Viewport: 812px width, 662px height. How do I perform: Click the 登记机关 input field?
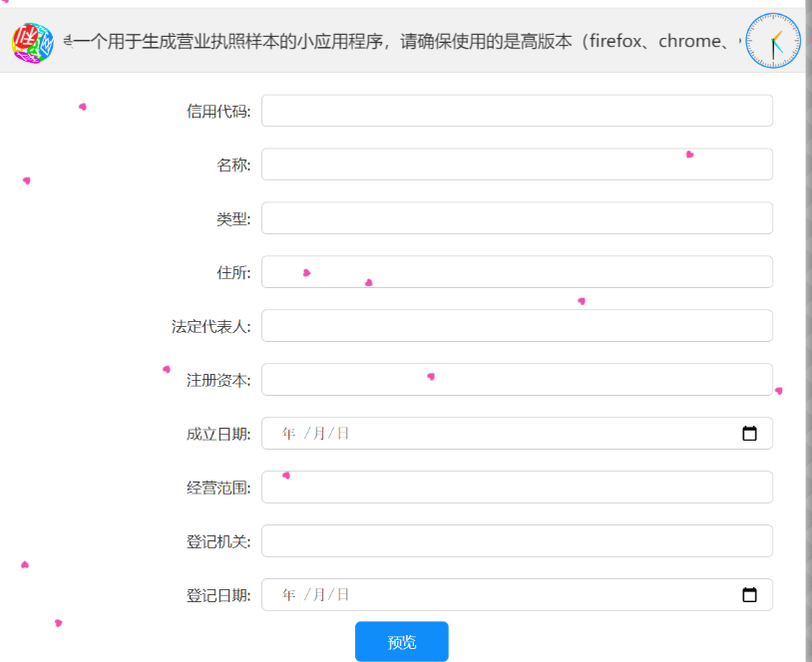[517, 541]
